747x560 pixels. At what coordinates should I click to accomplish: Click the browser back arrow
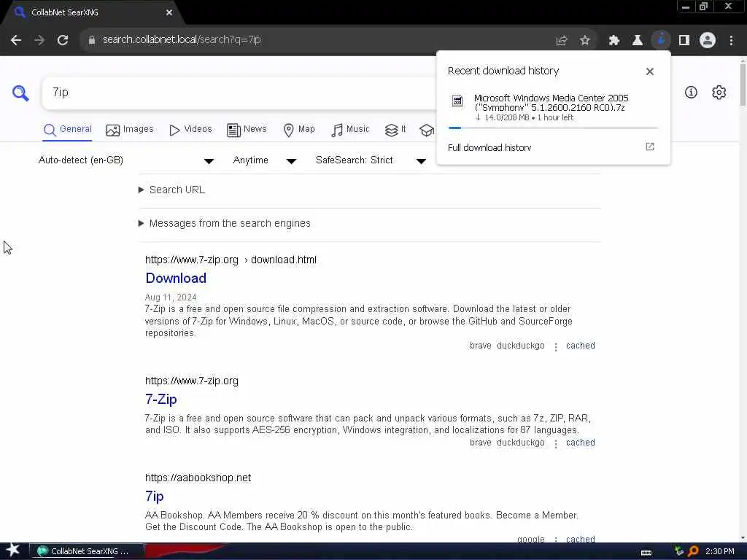click(16, 40)
